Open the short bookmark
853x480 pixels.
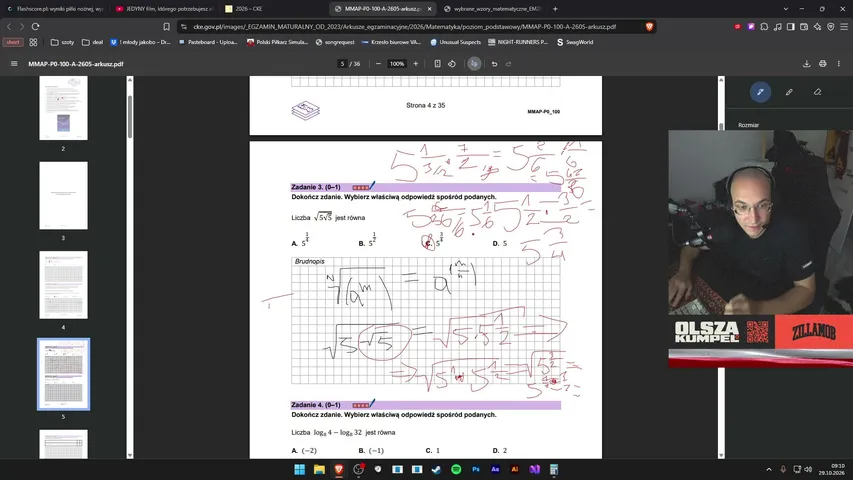point(13,42)
